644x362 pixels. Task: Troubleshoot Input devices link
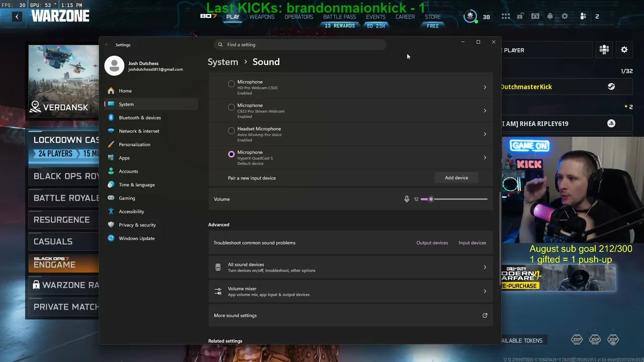click(472, 243)
